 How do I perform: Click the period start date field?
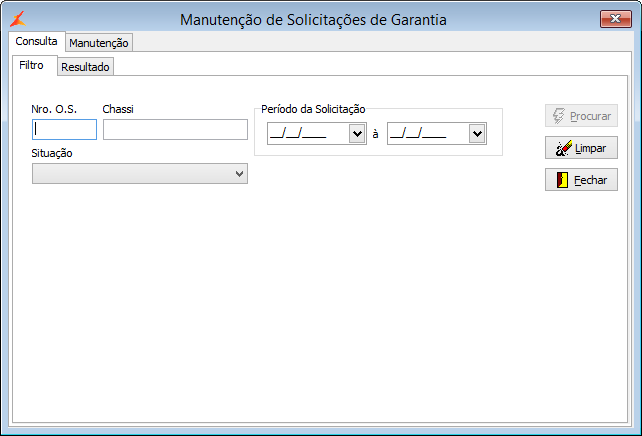coord(307,134)
